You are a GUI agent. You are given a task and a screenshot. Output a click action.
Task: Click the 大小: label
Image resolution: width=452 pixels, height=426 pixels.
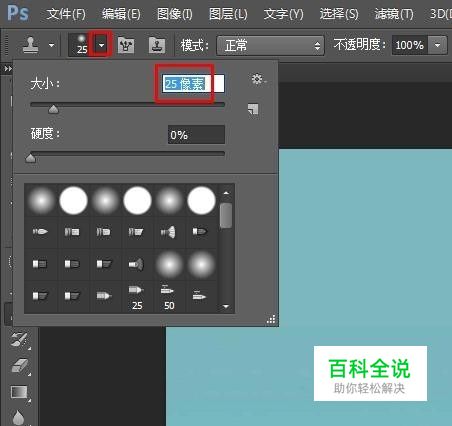point(45,83)
